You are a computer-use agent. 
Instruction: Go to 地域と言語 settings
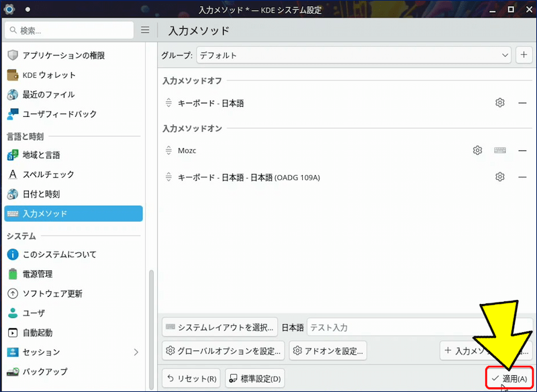click(x=73, y=155)
